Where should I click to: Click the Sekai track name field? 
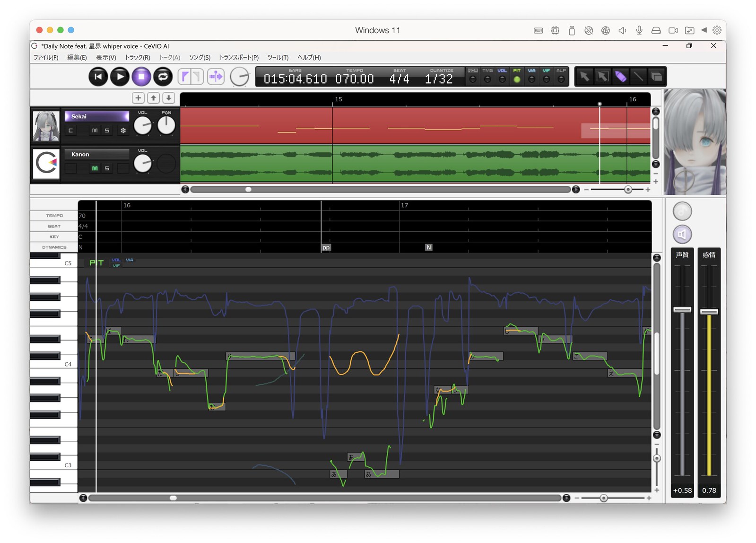click(x=97, y=116)
